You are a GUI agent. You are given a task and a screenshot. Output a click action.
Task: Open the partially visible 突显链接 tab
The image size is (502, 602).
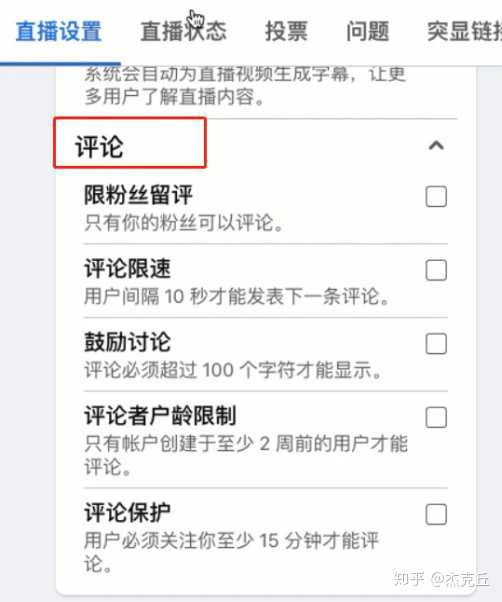pos(465,31)
